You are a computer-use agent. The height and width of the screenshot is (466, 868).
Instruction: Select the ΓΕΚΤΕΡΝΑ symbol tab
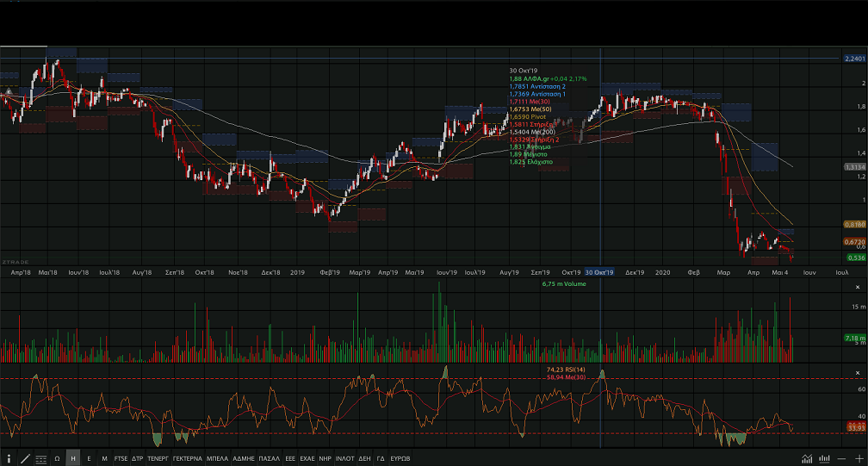coord(187,458)
